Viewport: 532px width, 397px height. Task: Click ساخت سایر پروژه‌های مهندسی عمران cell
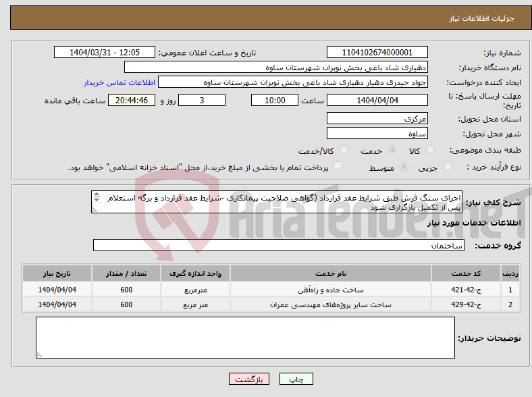(331, 305)
